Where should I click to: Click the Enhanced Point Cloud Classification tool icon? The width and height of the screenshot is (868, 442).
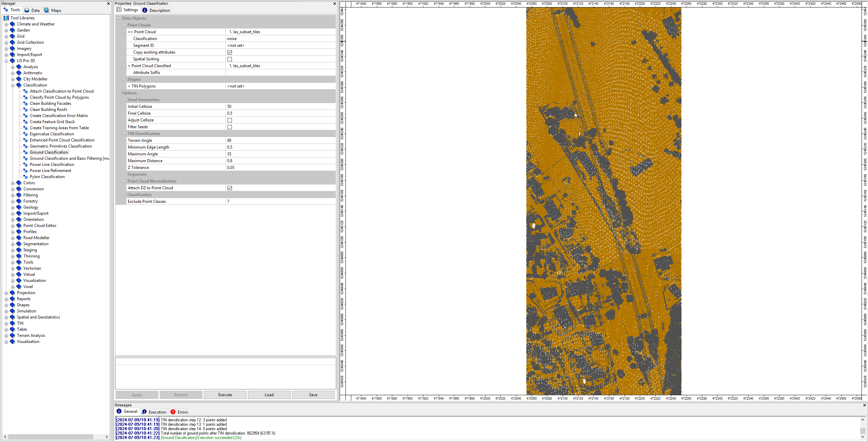tap(25, 140)
